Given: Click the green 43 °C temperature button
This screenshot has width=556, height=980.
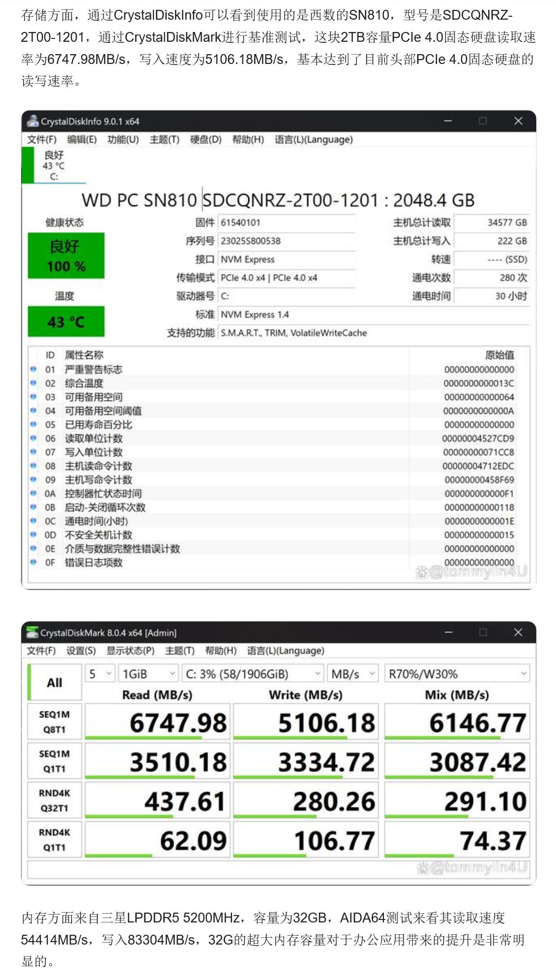Looking at the screenshot, I should click(x=66, y=322).
